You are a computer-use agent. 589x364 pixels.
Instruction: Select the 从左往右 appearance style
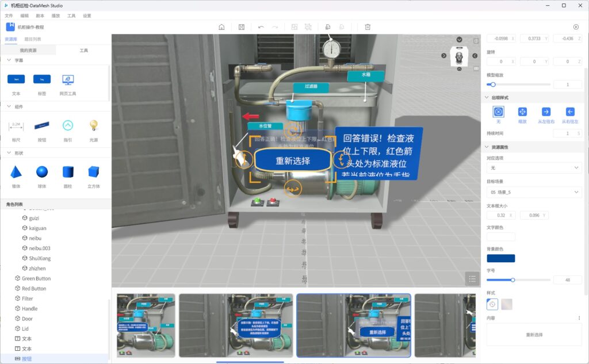tap(546, 112)
